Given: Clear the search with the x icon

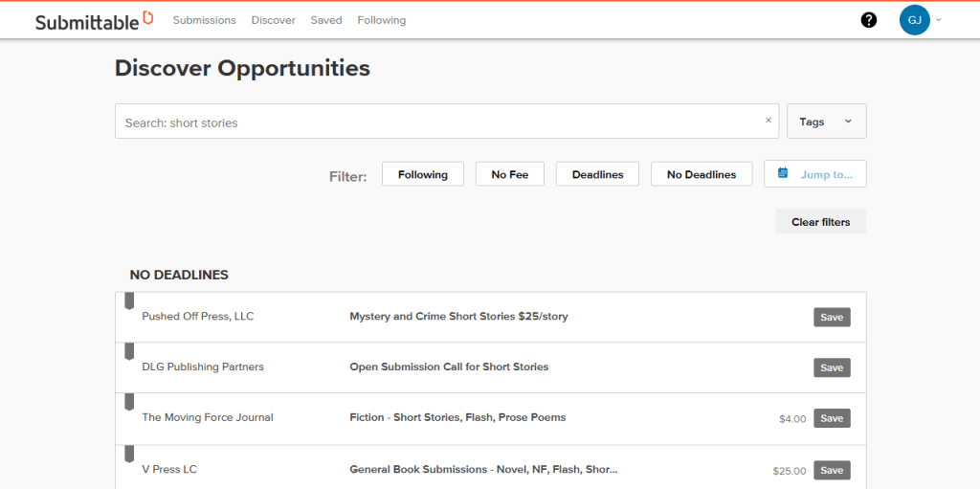Looking at the screenshot, I should coord(768,120).
